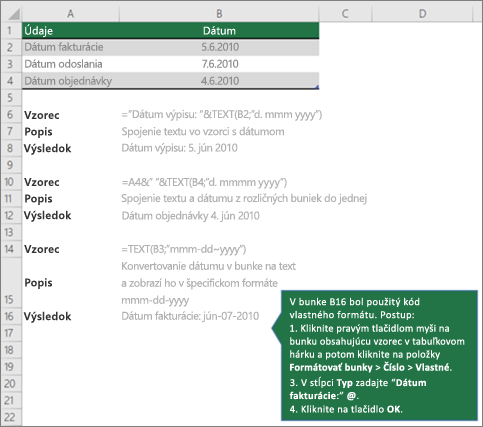483x427 pixels.
Task: Select formula starting with =A4&
Action: click(204, 182)
